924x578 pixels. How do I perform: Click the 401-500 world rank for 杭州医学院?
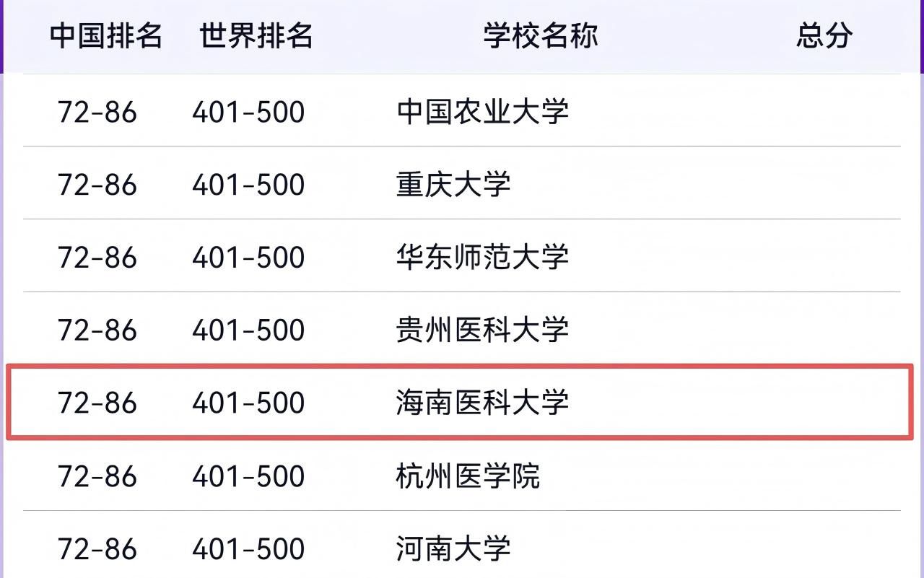[248, 476]
